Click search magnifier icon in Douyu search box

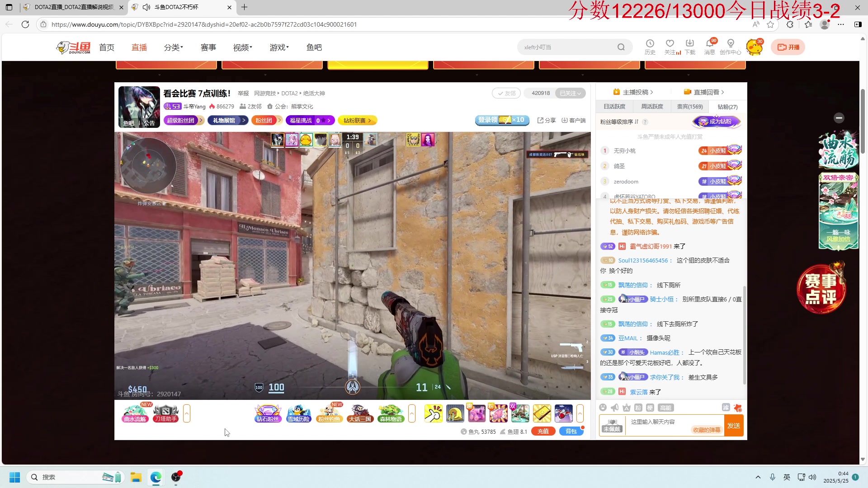pyautogui.click(x=621, y=47)
